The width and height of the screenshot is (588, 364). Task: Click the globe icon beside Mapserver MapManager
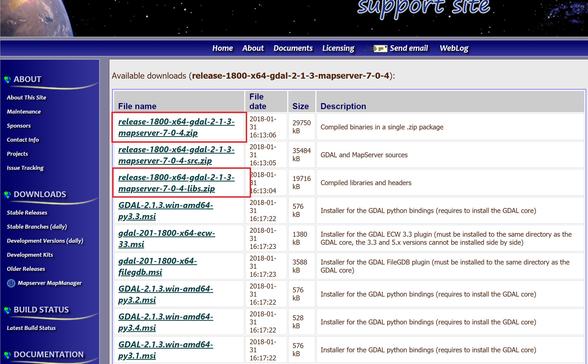[x=11, y=283]
